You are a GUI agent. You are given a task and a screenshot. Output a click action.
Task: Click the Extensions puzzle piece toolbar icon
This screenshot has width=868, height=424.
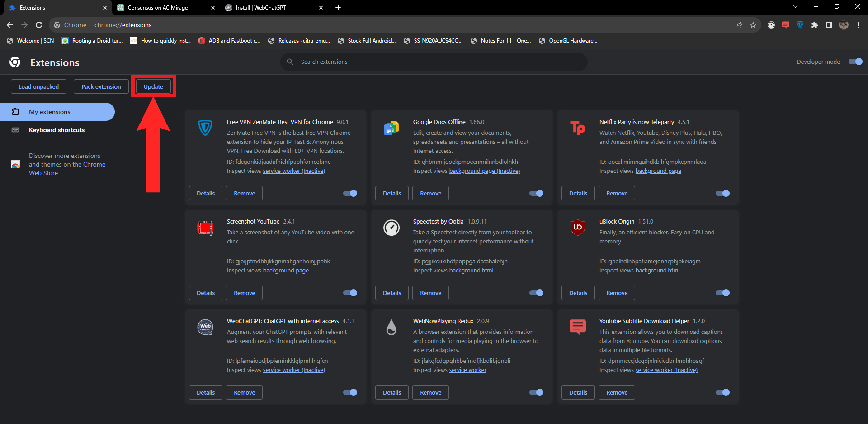(x=815, y=25)
